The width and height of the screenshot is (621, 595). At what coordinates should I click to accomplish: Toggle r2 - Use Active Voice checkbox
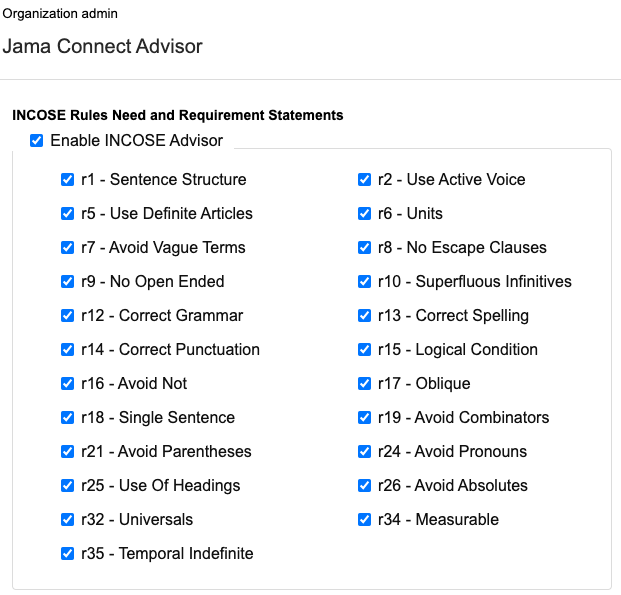click(x=365, y=180)
